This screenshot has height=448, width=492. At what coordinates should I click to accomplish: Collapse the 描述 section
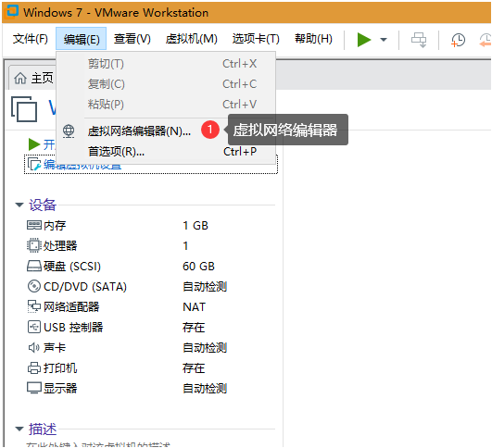click(x=19, y=429)
